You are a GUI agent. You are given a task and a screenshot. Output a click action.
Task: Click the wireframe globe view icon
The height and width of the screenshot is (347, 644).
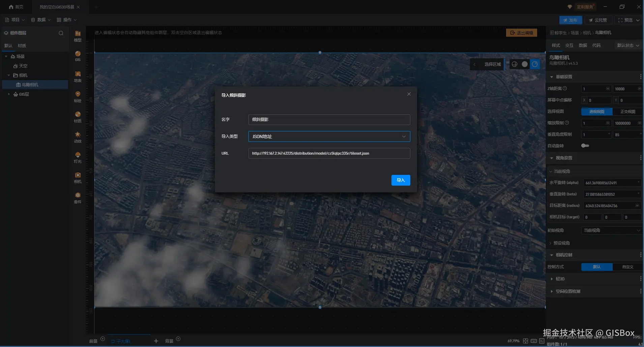[x=515, y=64]
